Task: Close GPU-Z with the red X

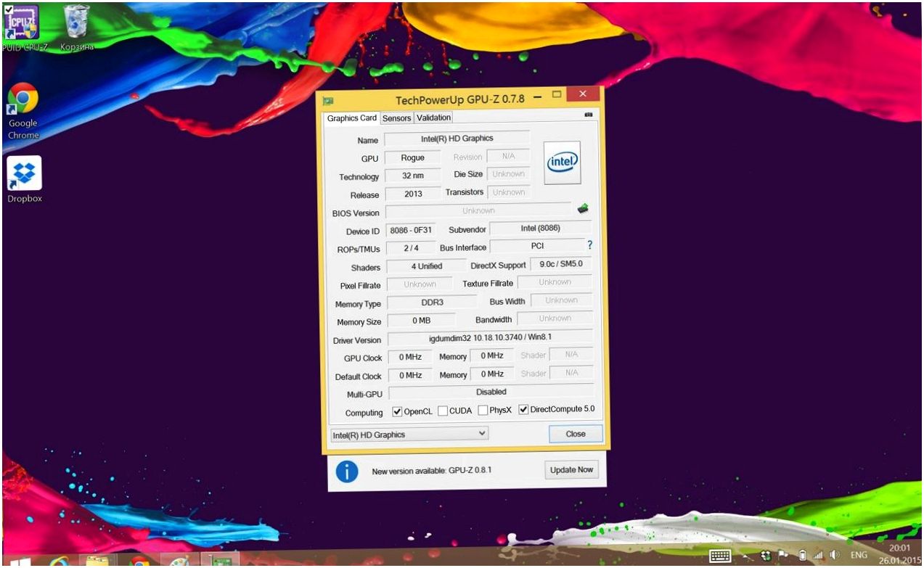Action: 584,94
